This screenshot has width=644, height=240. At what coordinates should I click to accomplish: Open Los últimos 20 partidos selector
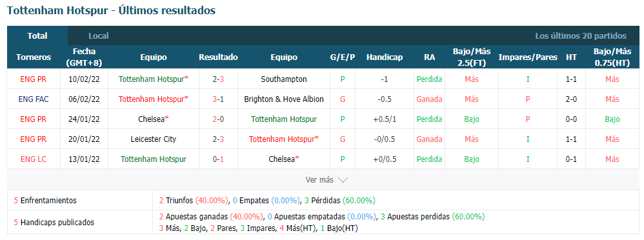(x=580, y=35)
